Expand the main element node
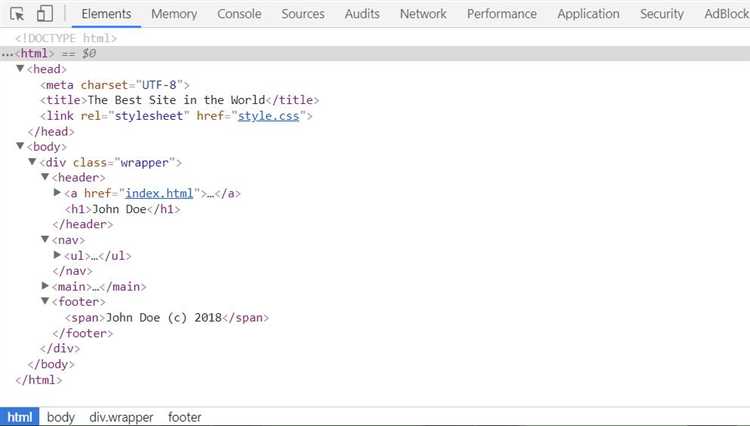 click(45, 287)
